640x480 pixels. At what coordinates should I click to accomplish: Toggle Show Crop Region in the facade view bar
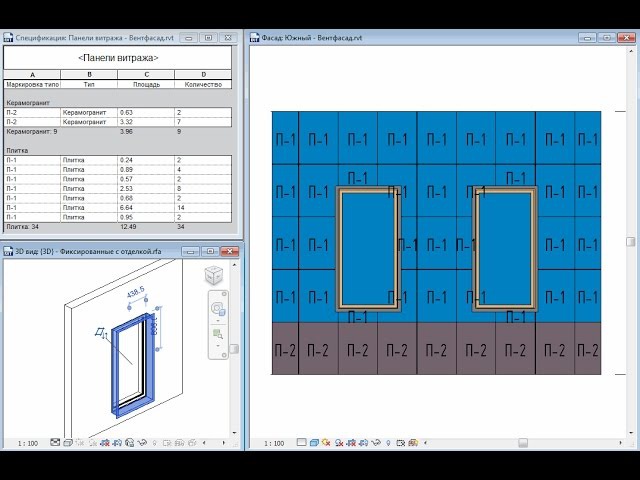(363, 443)
